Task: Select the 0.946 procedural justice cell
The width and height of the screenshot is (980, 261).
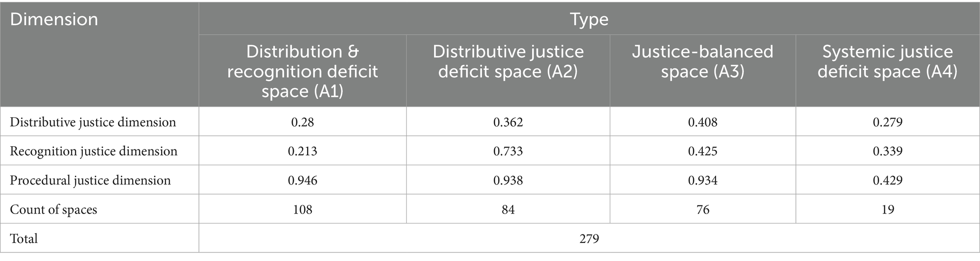Action: point(302,180)
